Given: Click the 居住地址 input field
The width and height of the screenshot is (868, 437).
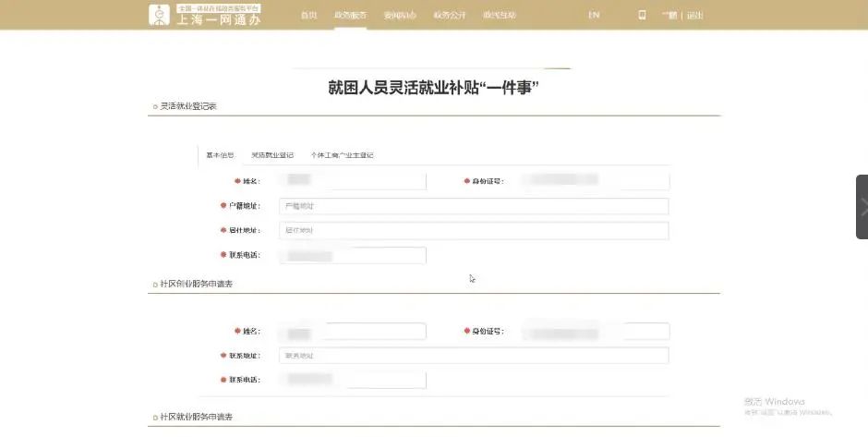Looking at the screenshot, I should pos(473,230).
